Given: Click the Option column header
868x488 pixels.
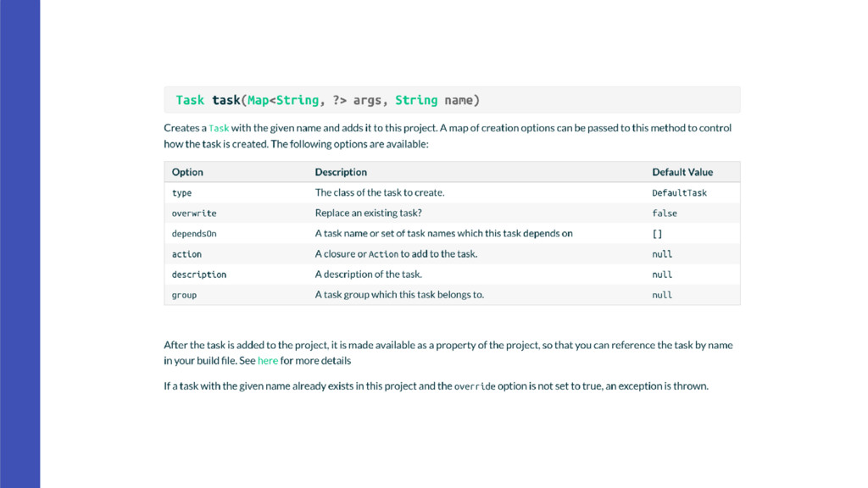Looking at the screenshot, I should (x=187, y=172).
